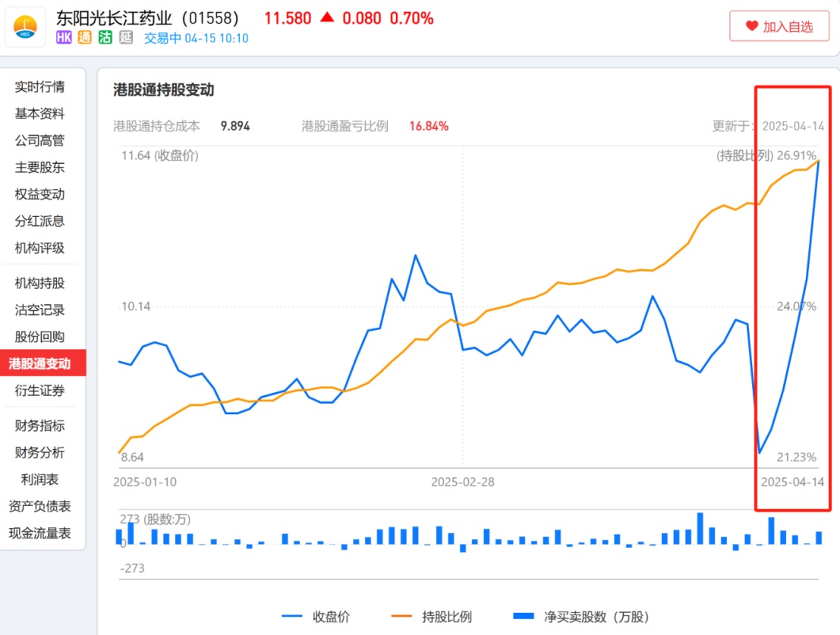
Task: Click the green 沽 badge icon
Action: (x=105, y=37)
